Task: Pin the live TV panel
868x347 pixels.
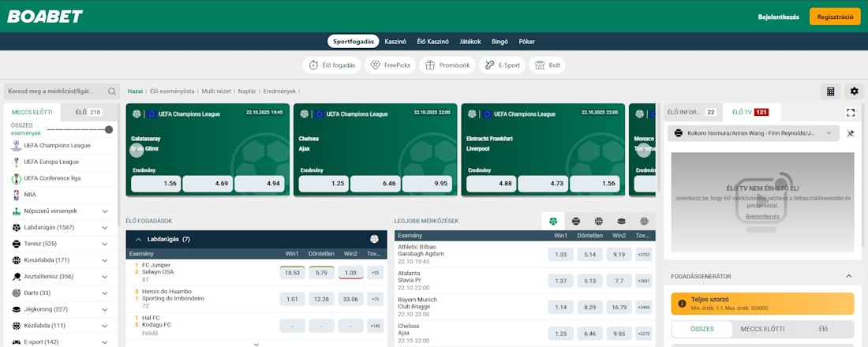Action: coord(851,134)
